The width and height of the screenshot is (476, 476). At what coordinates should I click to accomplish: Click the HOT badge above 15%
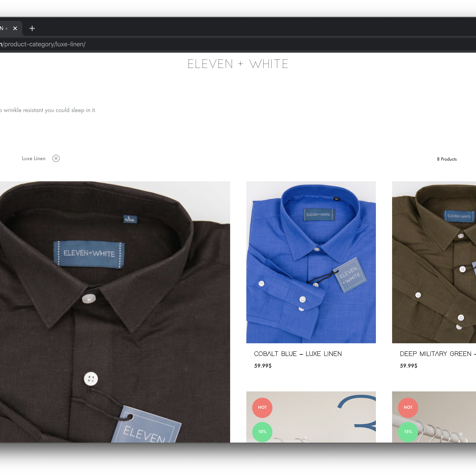point(408,408)
